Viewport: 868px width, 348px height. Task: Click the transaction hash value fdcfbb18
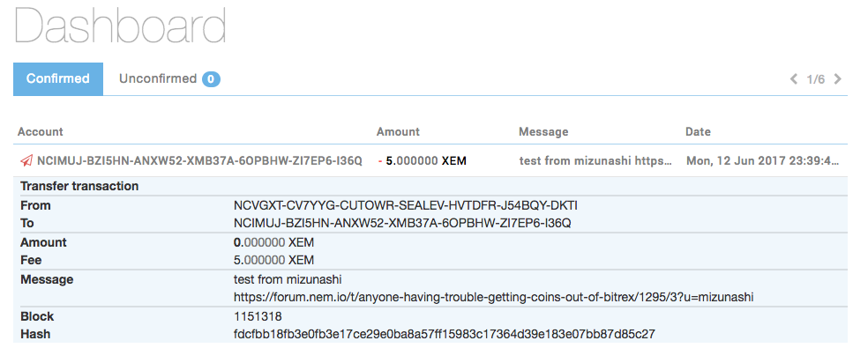445,334
